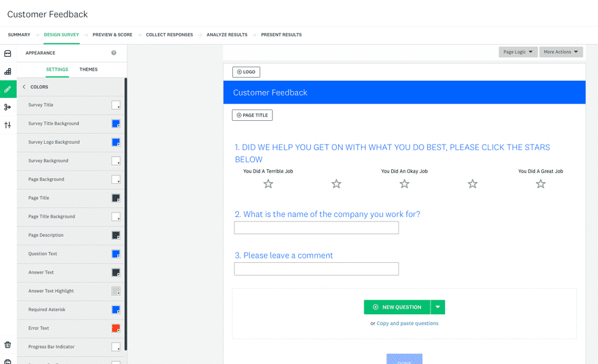Open Page Title Background color swatch
This screenshot has height=364, width=598.
(x=116, y=217)
